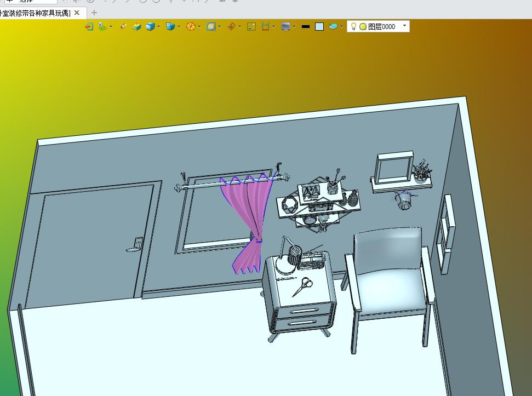The width and height of the screenshot is (532, 396).
Task: Open dropdown beside teal layers icon
Action: [x=341, y=26]
